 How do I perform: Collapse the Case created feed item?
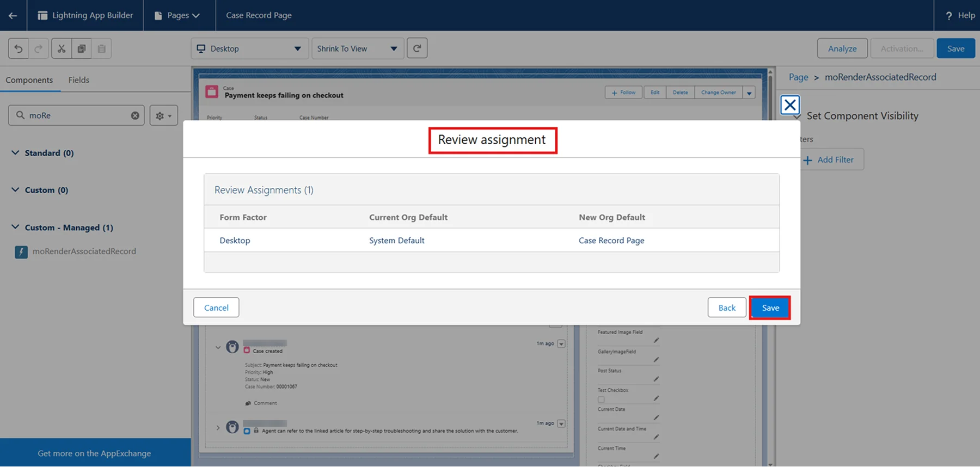218,347
